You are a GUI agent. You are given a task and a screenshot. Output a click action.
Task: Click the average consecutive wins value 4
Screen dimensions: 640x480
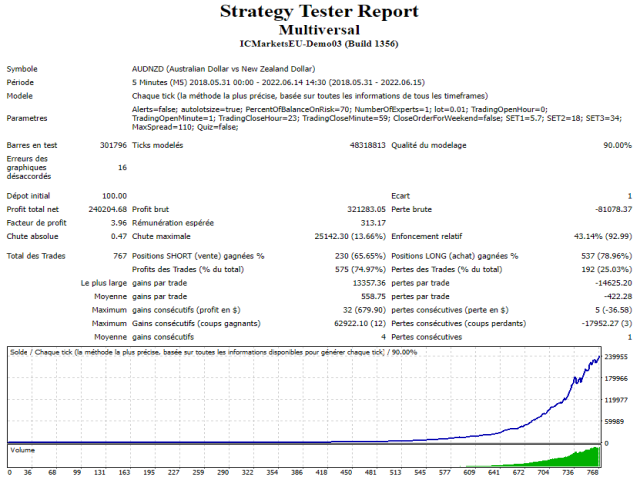[x=383, y=337]
